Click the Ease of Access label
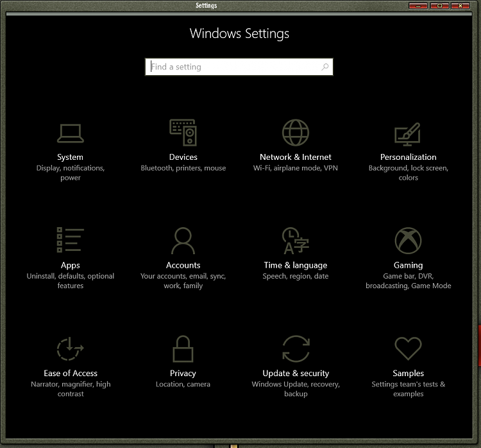 click(x=71, y=373)
